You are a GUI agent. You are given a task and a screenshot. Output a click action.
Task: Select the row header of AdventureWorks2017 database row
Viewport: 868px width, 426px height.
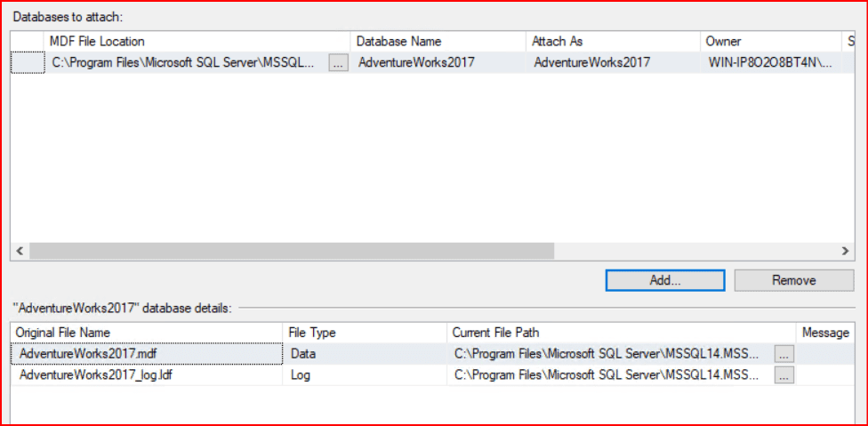click(27, 62)
